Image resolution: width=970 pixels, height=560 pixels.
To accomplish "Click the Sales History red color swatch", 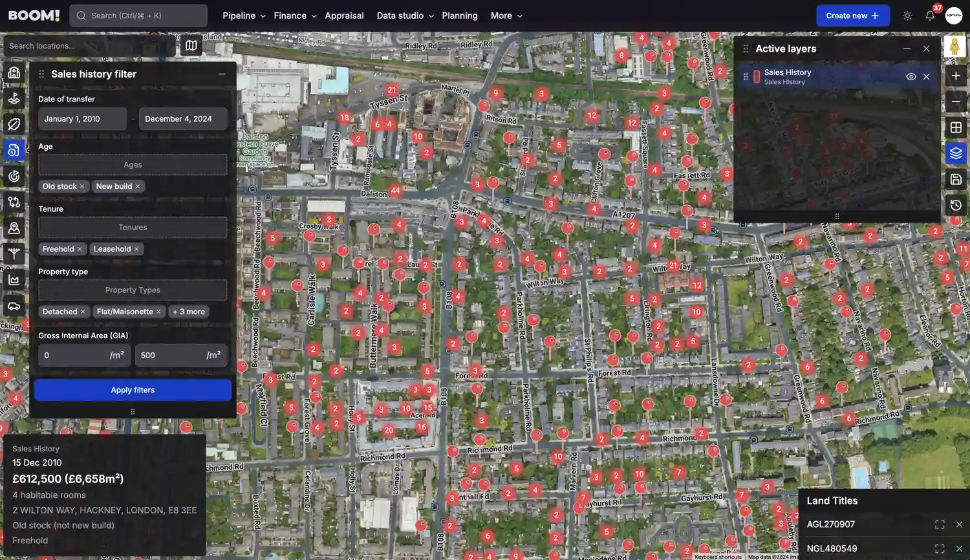I will 757,76.
